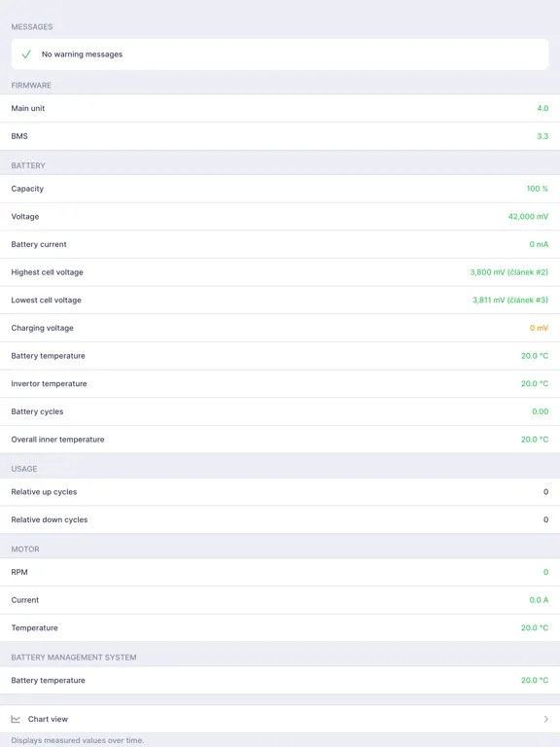Select the Battery current row

click(x=280, y=244)
